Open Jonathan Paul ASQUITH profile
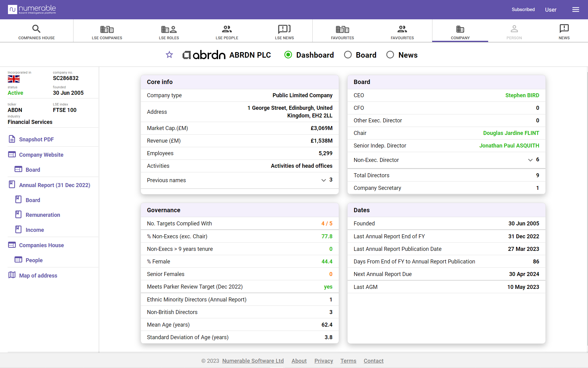Screen dimensions: 588x368 [509, 146]
